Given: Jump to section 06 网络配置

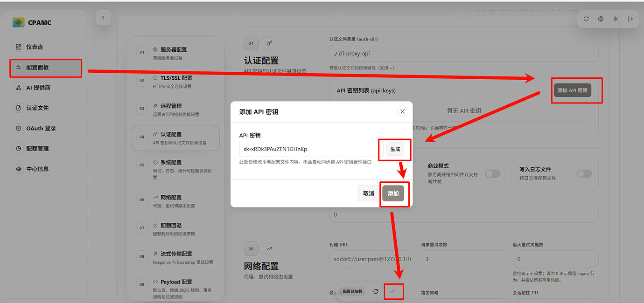Looking at the screenshot, I should [175, 201].
